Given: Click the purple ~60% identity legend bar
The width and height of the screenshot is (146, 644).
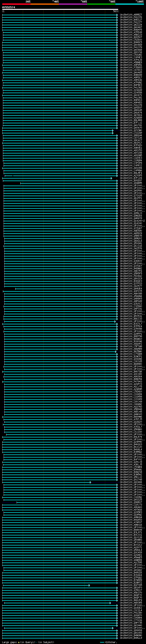Looking at the screenshot, I should pyautogui.click(x=73, y=4).
